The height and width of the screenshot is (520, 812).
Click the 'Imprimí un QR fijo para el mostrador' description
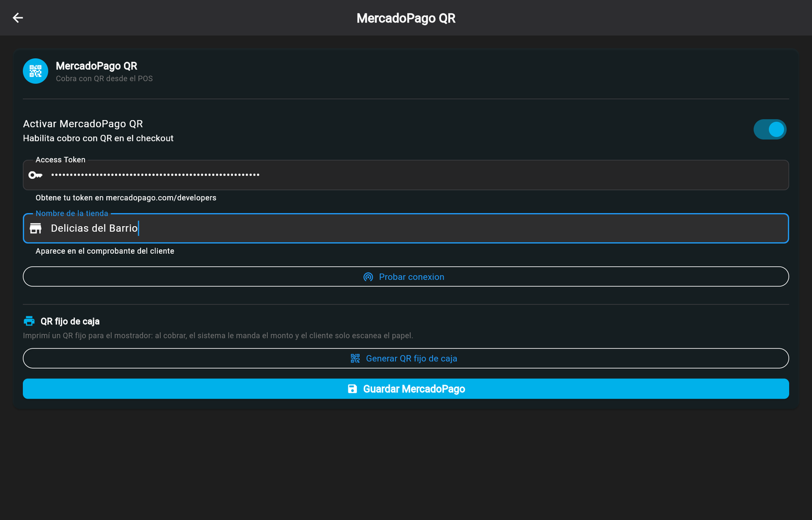[x=218, y=336]
